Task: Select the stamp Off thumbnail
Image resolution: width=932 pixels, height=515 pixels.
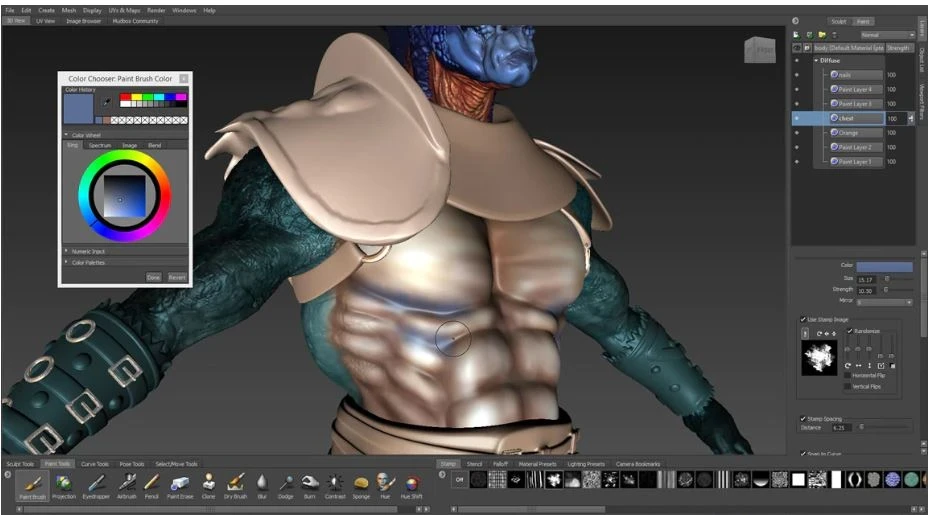Action: pyautogui.click(x=459, y=479)
